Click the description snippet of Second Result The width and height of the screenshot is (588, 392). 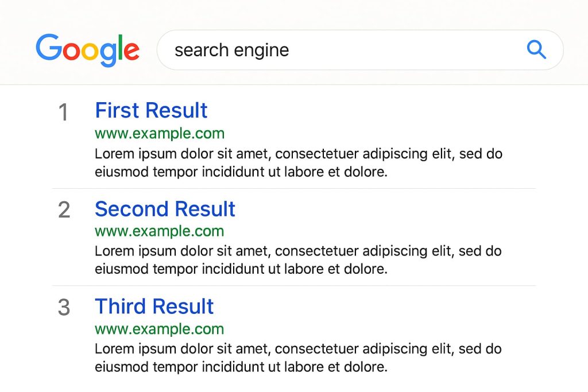(x=299, y=259)
